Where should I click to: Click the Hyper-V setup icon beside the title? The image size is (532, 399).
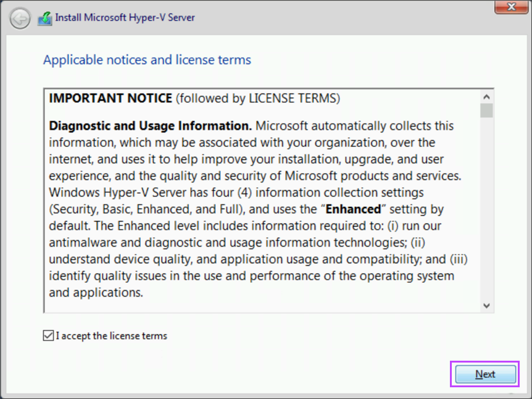coord(44,19)
